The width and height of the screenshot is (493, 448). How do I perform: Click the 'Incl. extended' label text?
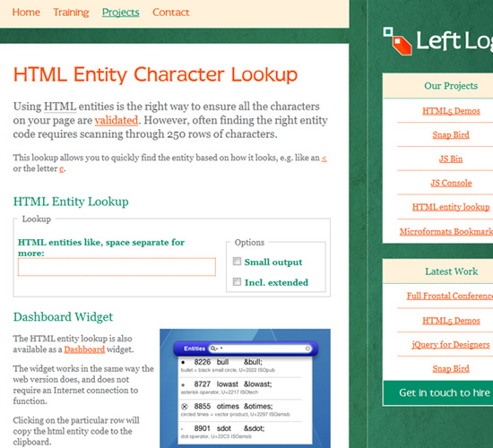pyautogui.click(x=276, y=282)
